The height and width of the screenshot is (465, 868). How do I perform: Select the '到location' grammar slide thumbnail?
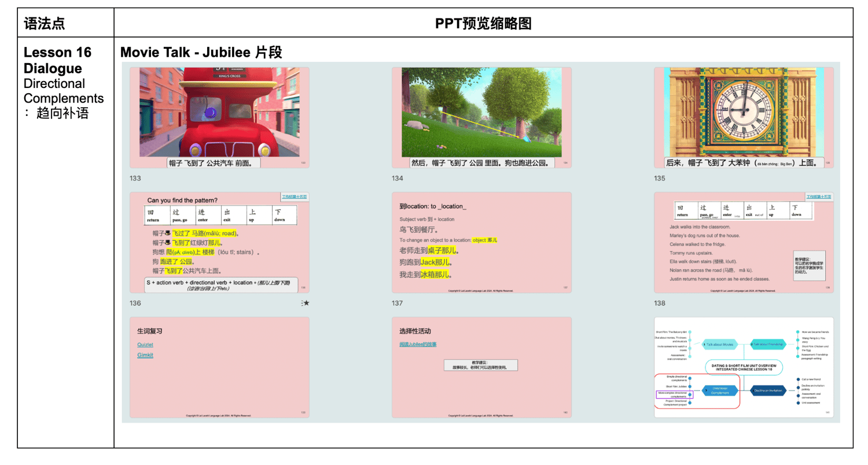click(x=481, y=243)
